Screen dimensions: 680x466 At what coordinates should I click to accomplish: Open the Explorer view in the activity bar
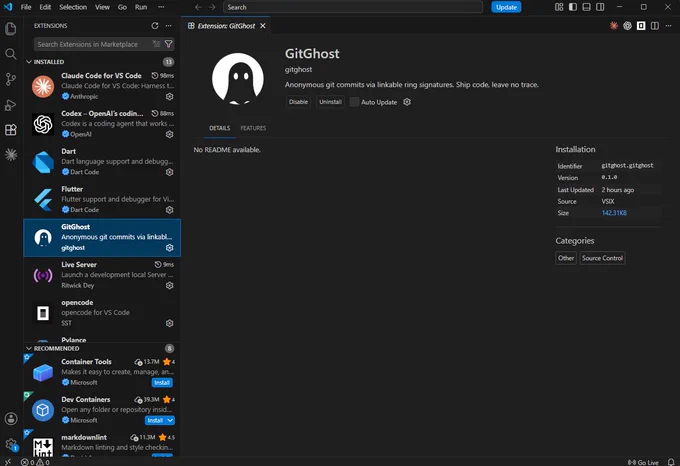click(11, 29)
